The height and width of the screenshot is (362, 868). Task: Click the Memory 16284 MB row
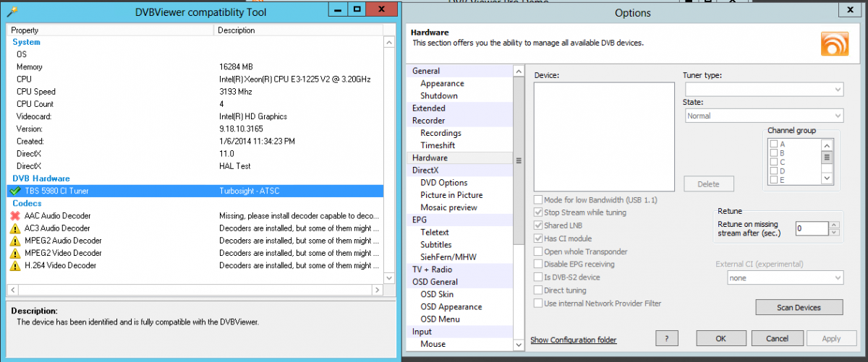(195, 66)
